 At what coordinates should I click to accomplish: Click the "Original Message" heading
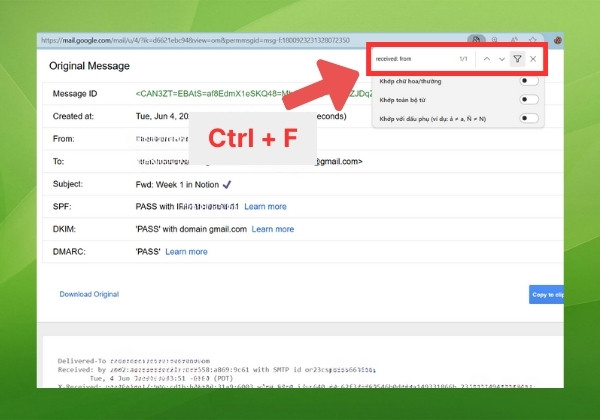89,66
